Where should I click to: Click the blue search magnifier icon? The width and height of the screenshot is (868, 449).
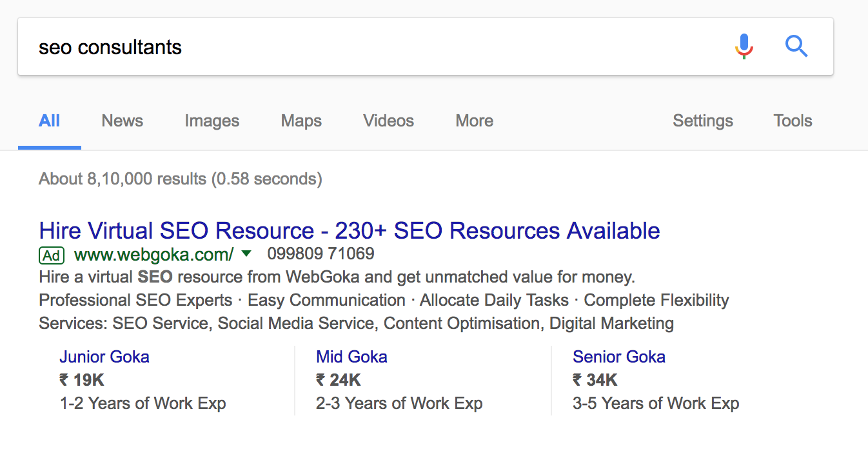(x=796, y=46)
